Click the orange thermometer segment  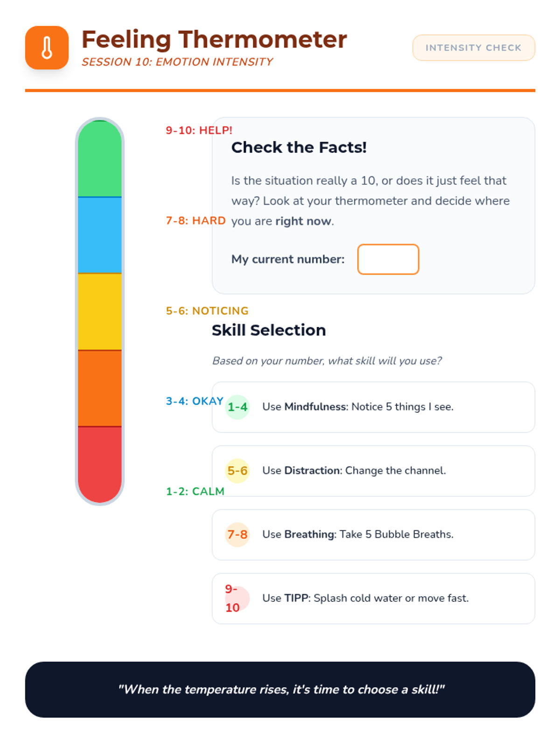[x=99, y=388]
